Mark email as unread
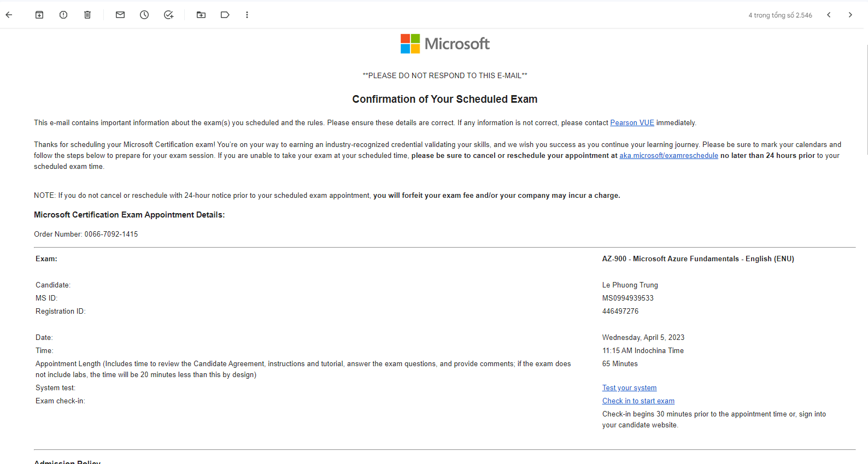868x464 pixels. (120, 15)
